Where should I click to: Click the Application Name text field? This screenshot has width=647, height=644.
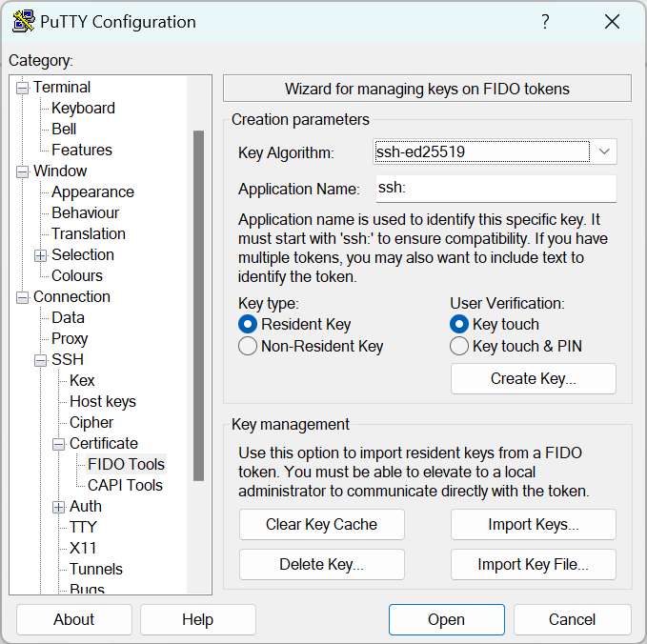tap(495, 189)
